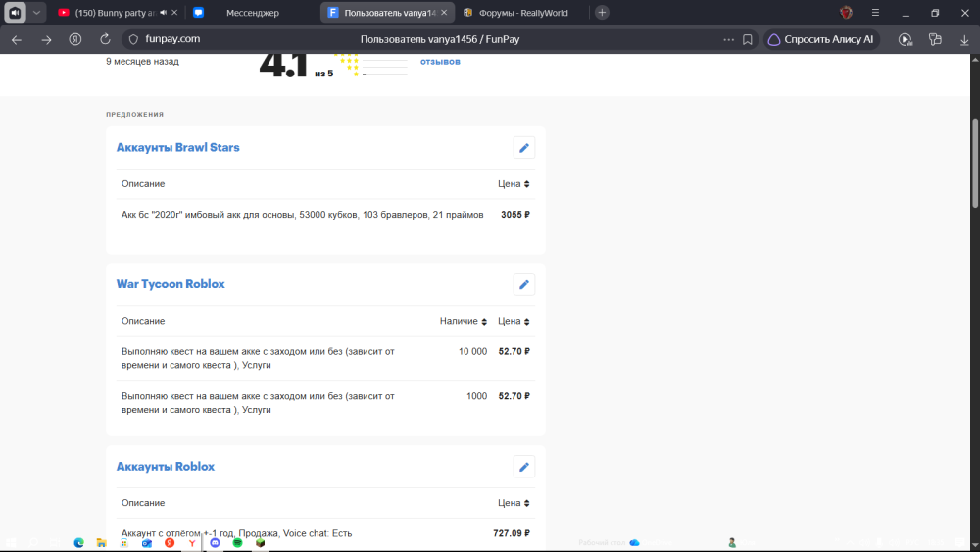Viewport: 980px width, 552px height.
Task: Go back to the previous page
Action: (x=17, y=39)
